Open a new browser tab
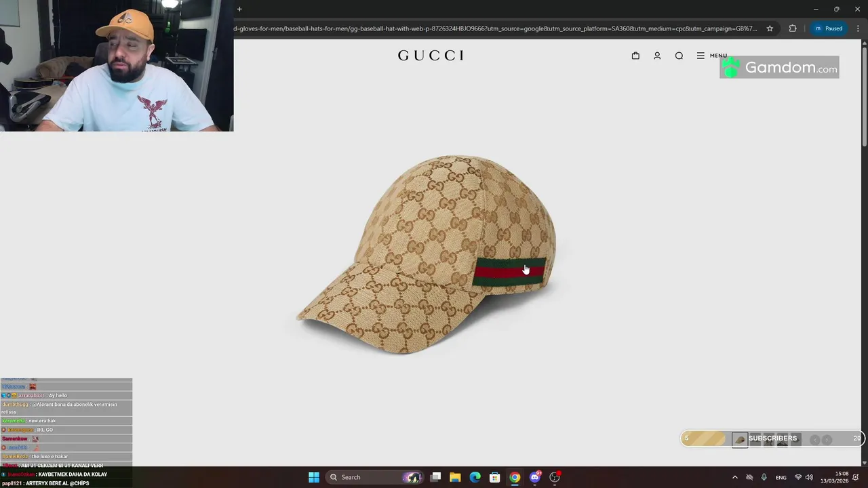 pos(239,9)
